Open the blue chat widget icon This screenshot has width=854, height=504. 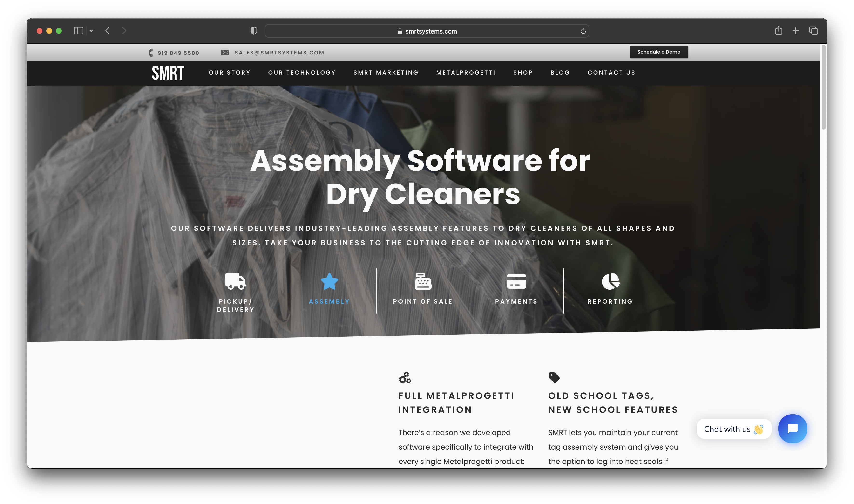click(793, 429)
